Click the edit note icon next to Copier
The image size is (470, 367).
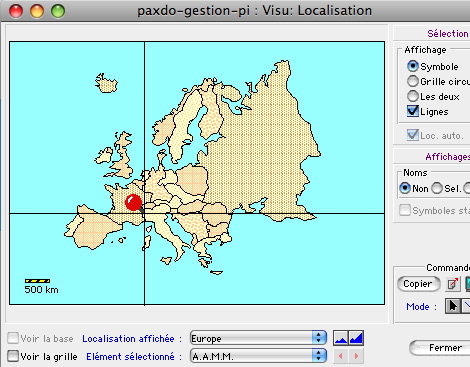pyautogui.click(x=453, y=284)
